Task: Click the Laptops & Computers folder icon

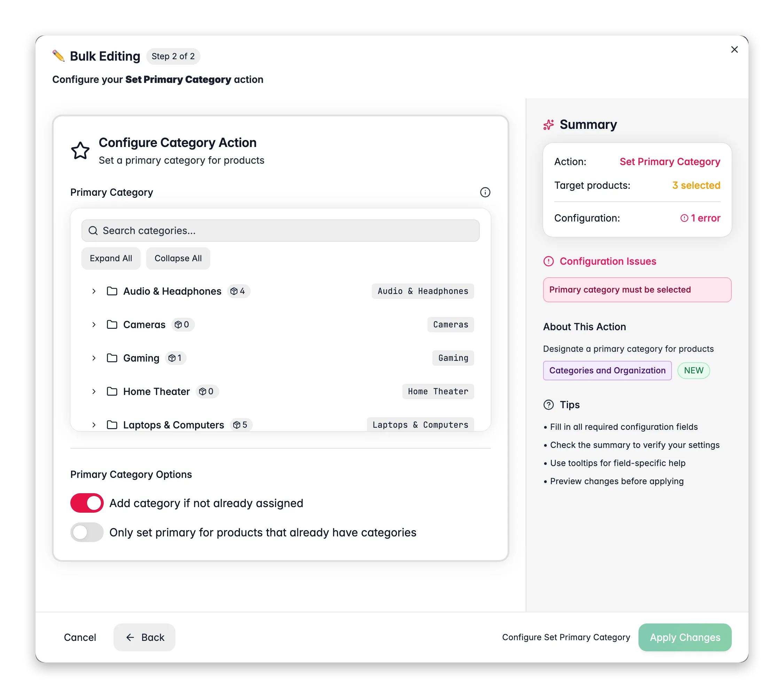Action: pyautogui.click(x=112, y=425)
